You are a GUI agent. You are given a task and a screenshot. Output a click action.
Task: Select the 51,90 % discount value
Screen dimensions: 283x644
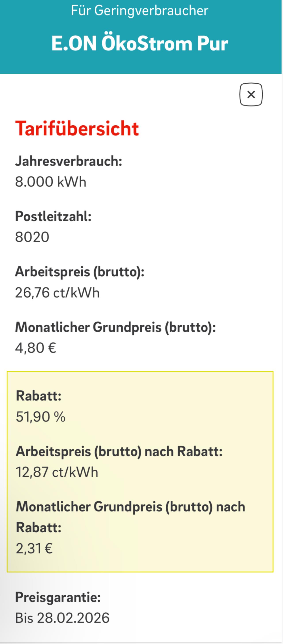click(x=41, y=417)
